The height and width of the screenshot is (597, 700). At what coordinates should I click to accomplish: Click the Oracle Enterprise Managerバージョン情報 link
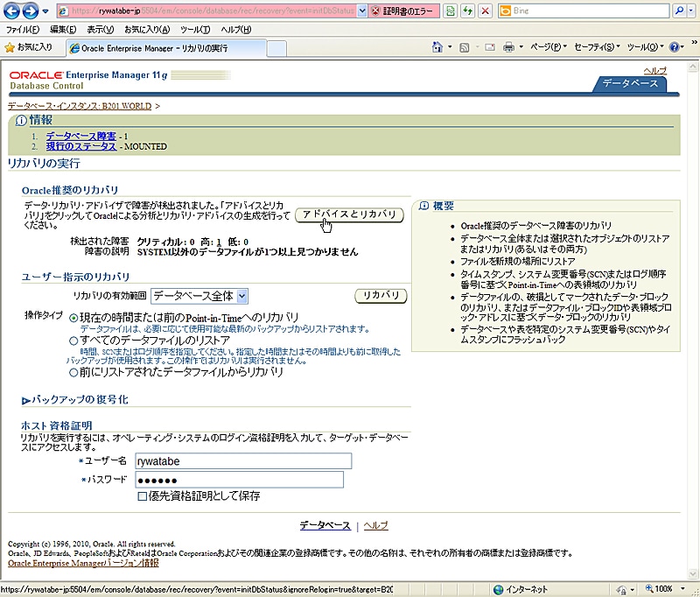pos(83,563)
